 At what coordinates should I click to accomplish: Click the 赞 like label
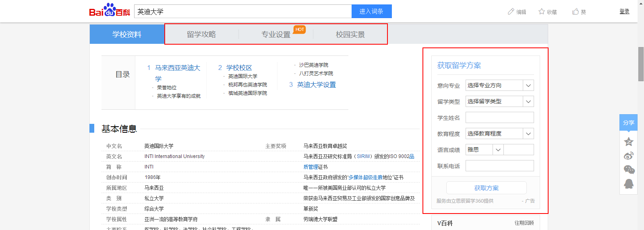tap(583, 12)
